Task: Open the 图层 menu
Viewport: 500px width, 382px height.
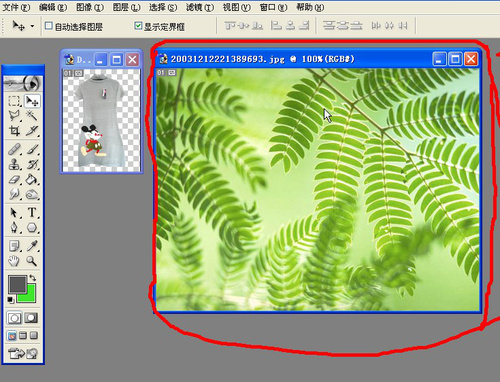Action: click(126, 7)
